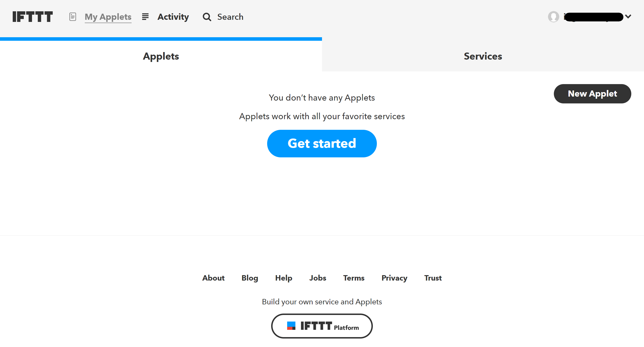Click the user profile avatar icon
644x347 pixels.
[554, 17]
